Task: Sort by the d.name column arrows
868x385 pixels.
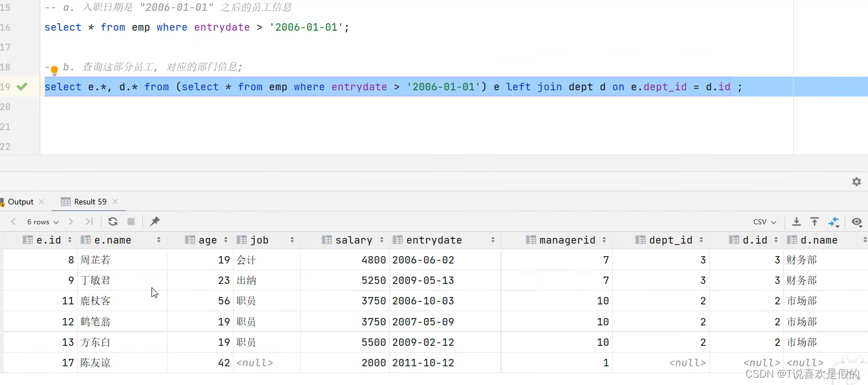Action: [864, 240]
